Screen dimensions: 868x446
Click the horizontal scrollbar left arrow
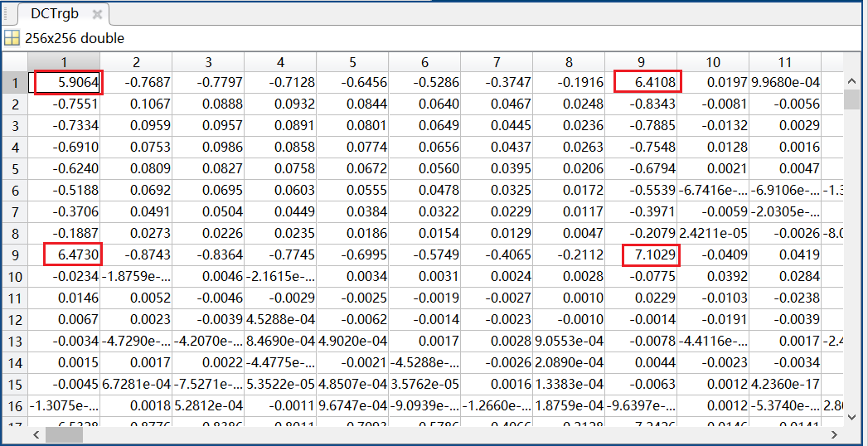pos(36,434)
